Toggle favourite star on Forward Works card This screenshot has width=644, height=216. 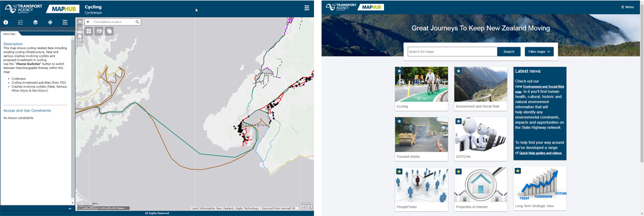point(399,121)
